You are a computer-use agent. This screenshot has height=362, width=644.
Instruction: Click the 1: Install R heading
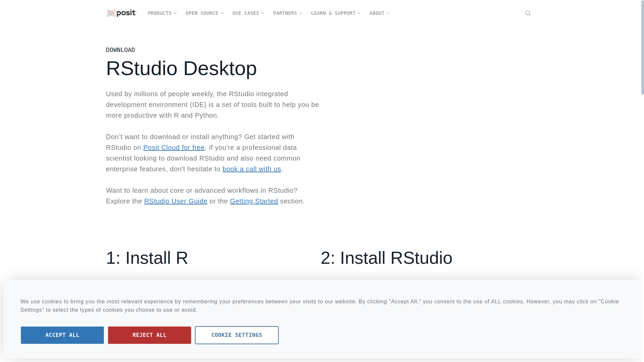(147, 258)
